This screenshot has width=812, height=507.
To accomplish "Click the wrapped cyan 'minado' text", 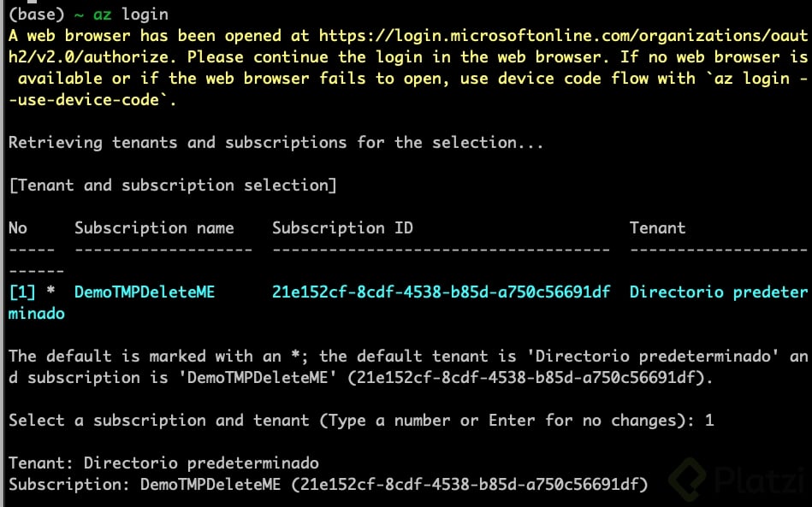I will pos(36,314).
